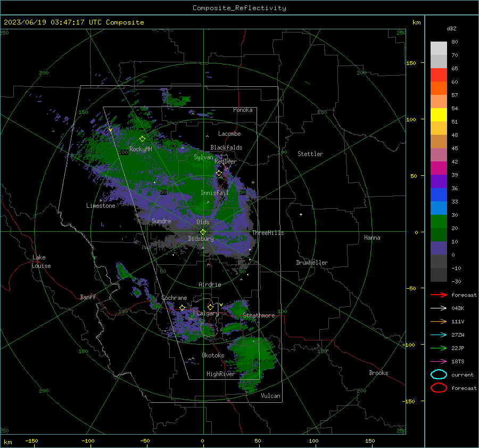The width and height of the screenshot is (479, 448).
Task: Click the Blackfalds city label
Action: [226, 148]
